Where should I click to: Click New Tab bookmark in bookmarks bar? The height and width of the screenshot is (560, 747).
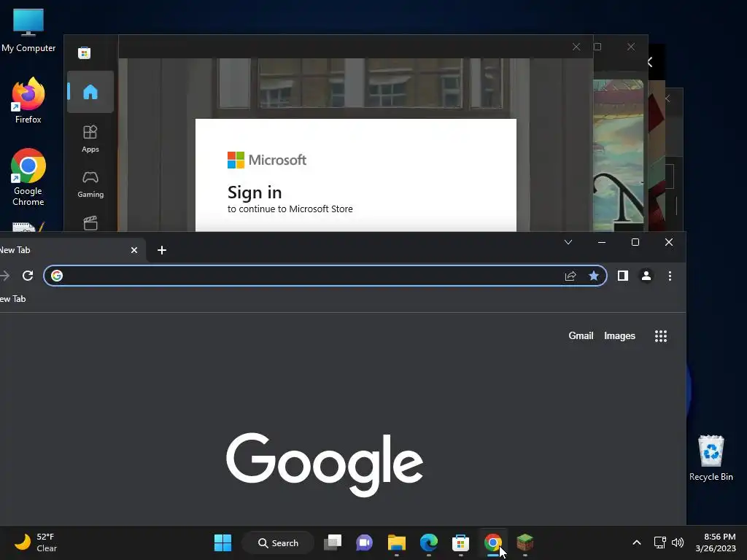tap(13, 298)
